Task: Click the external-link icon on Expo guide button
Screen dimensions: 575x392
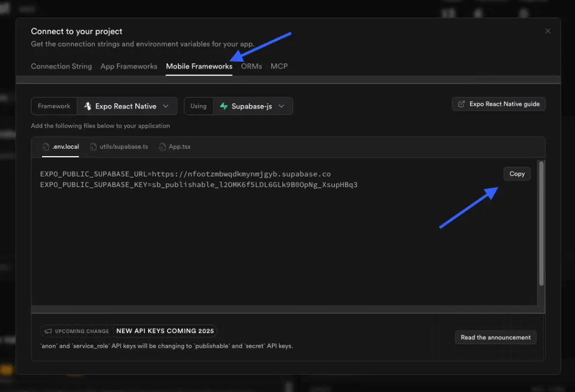Action: pyautogui.click(x=462, y=104)
